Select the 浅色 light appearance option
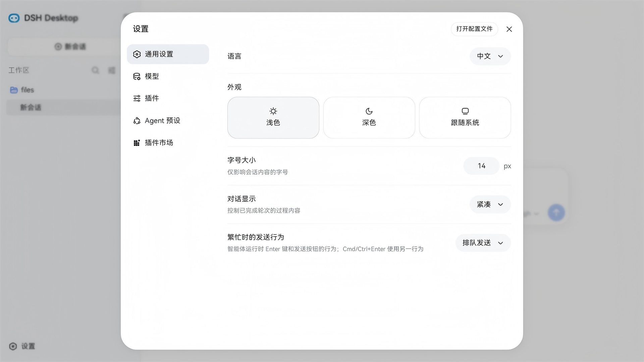The width and height of the screenshot is (644, 362). [273, 118]
